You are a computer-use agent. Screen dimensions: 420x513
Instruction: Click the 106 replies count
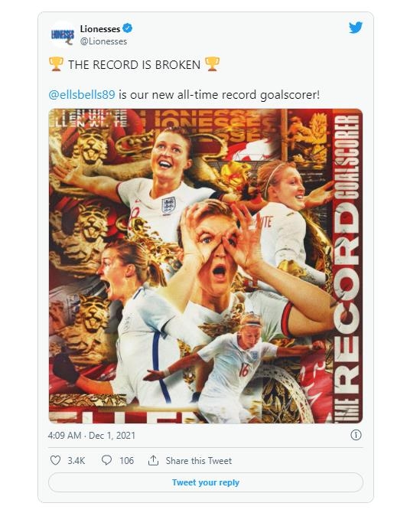click(x=126, y=461)
